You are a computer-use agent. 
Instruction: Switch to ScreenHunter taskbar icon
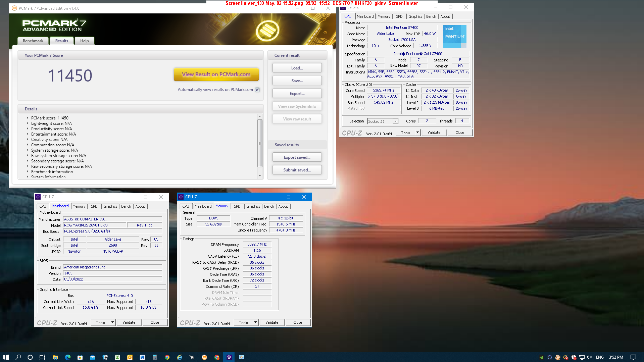(x=242, y=357)
